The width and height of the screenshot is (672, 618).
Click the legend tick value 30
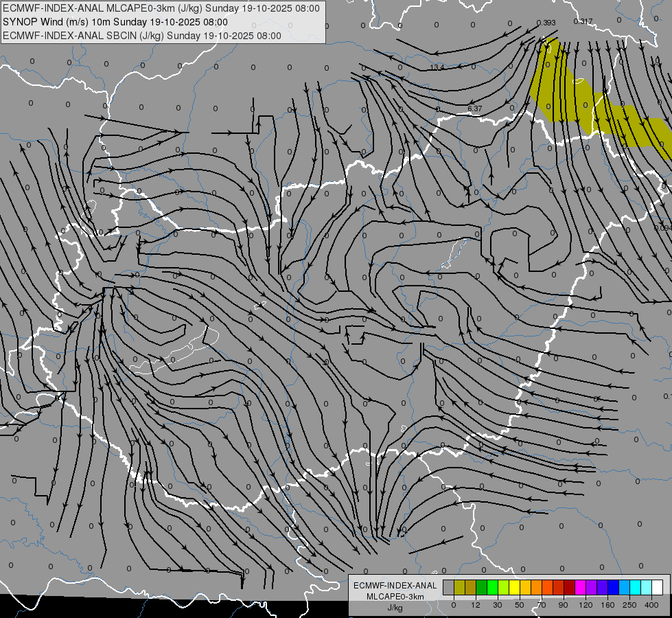tap(498, 605)
